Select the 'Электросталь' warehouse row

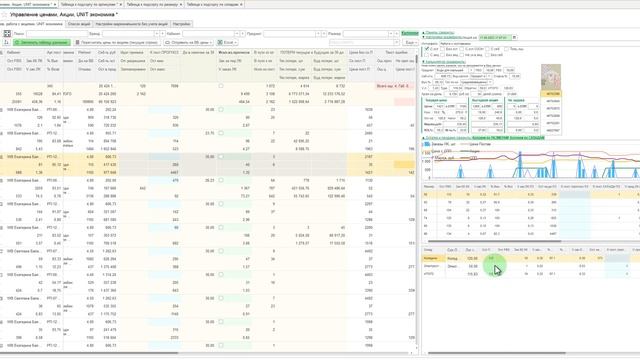click(531, 266)
